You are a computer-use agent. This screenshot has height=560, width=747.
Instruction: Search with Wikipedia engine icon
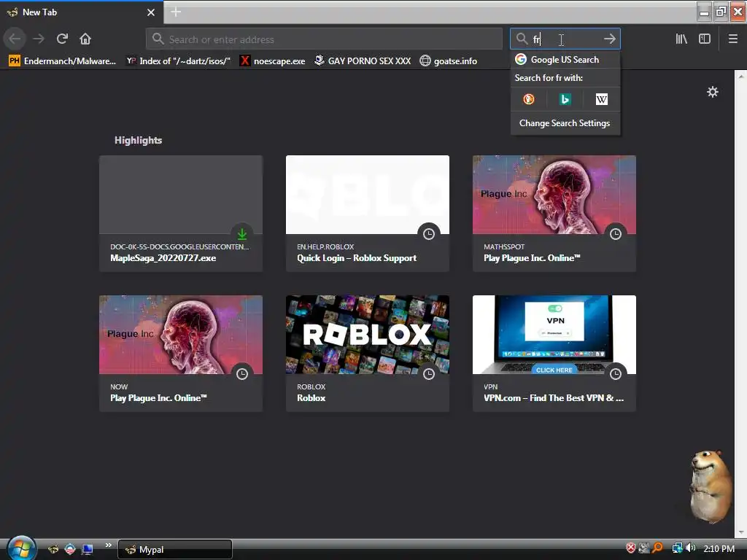click(x=602, y=99)
